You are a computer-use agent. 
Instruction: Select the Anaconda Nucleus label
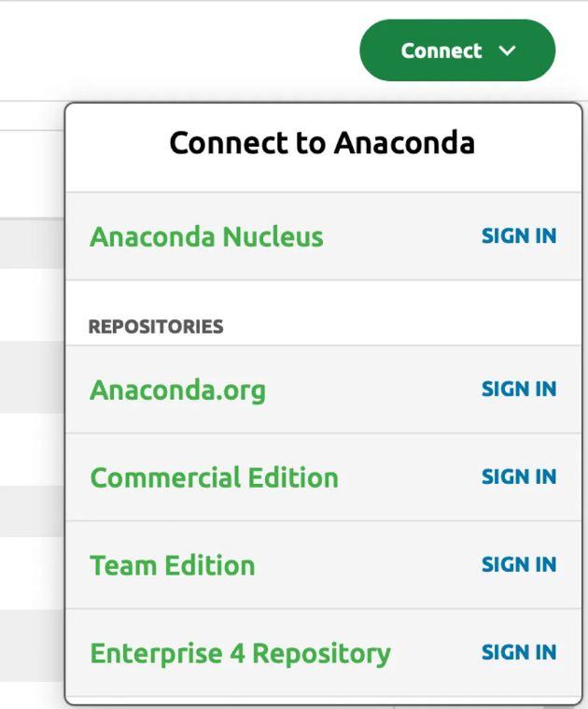coord(206,237)
